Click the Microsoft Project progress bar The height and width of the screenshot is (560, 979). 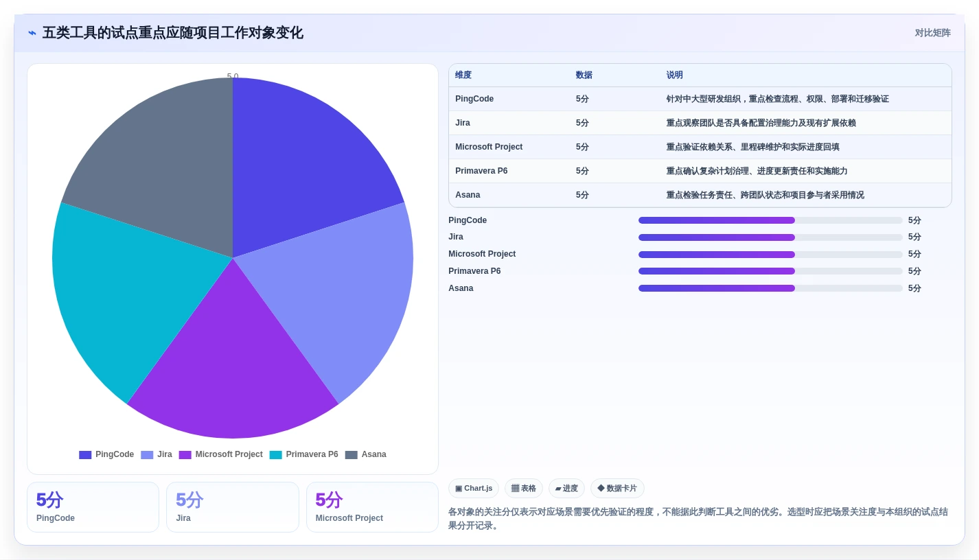click(x=770, y=255)
